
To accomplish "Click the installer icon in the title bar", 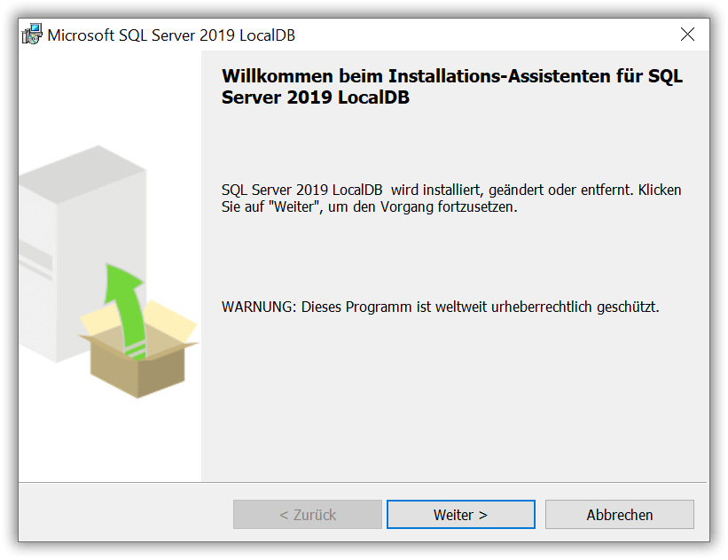I will [x=32, y=35].
